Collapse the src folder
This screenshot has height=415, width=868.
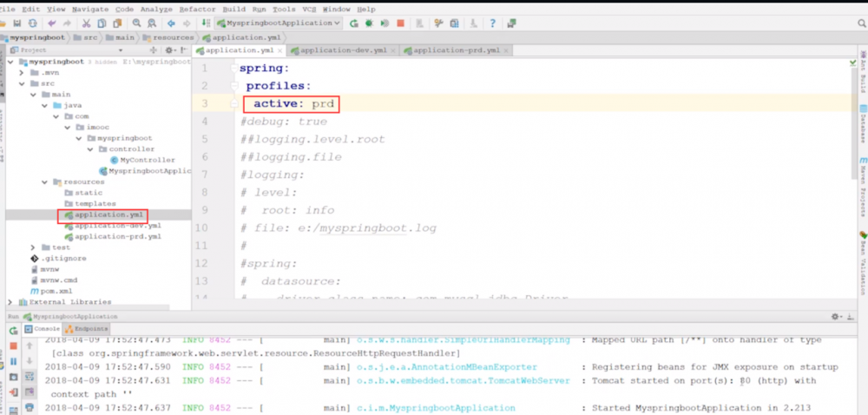(x=23, y=83)
